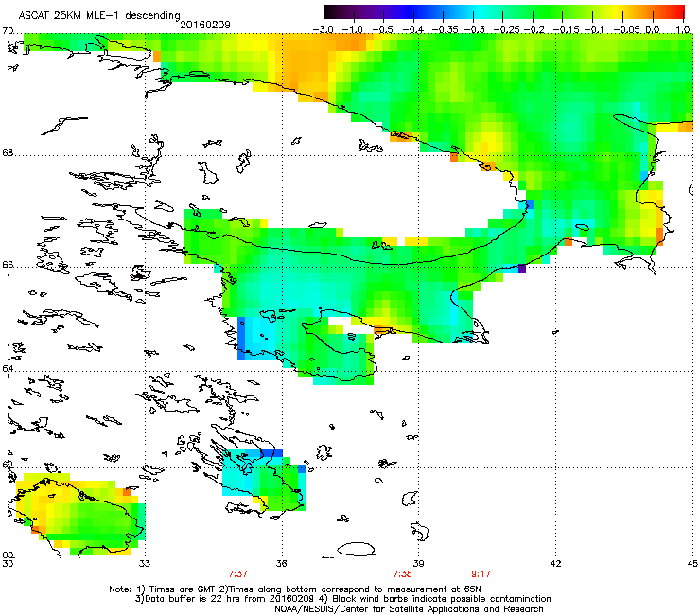
Task: Click the longitude label '39'
Action: tap(418, 563)
